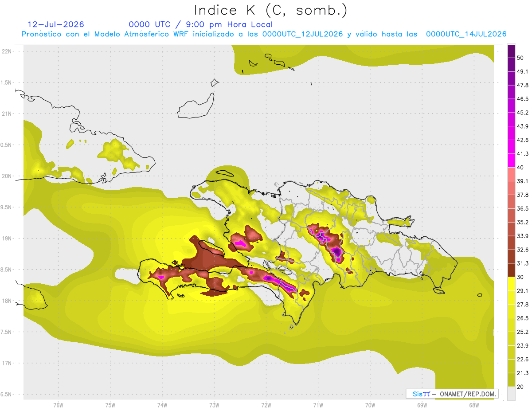Image resolution: width=532 pixels, height=411 pixels.
Task: Click the '31.3' color scale value
Action: click(x=523, y=263)
